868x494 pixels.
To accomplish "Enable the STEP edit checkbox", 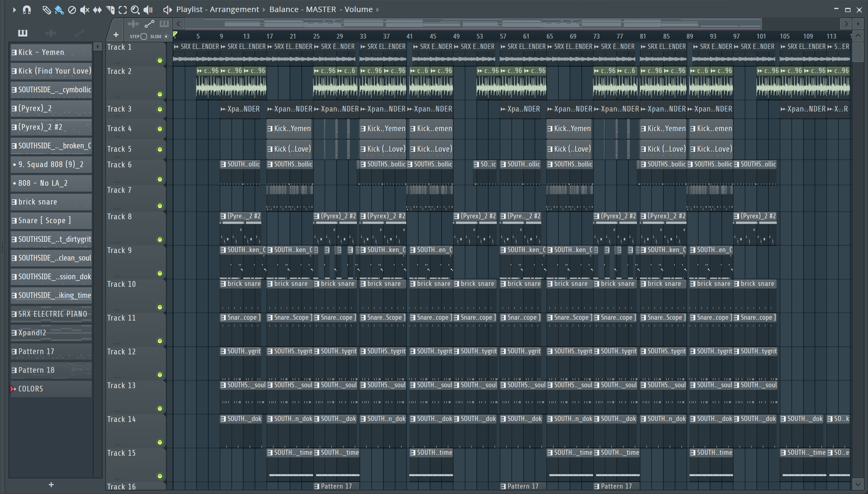I will [143, 36].
